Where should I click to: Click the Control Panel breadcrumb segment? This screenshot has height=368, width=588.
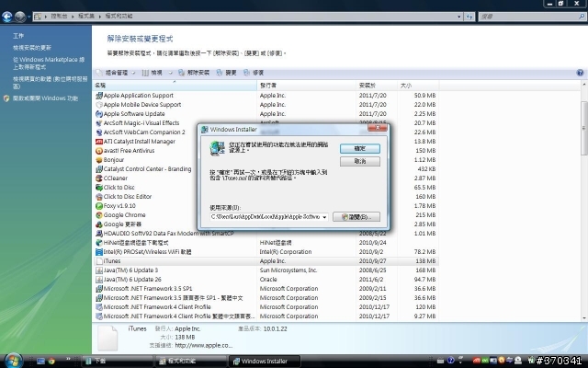pos(59,17)
